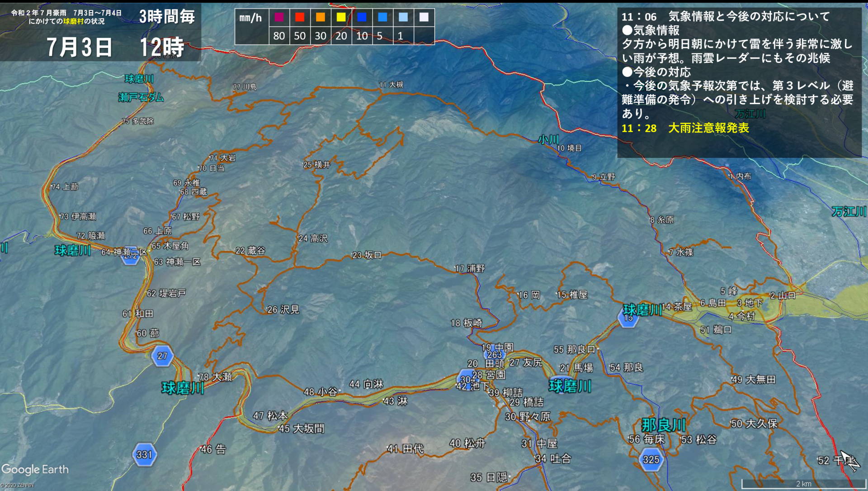This screenshot has width=868, height=491.
Task: Click the 万江川 label at right edge
Action: tap(849, 211)
